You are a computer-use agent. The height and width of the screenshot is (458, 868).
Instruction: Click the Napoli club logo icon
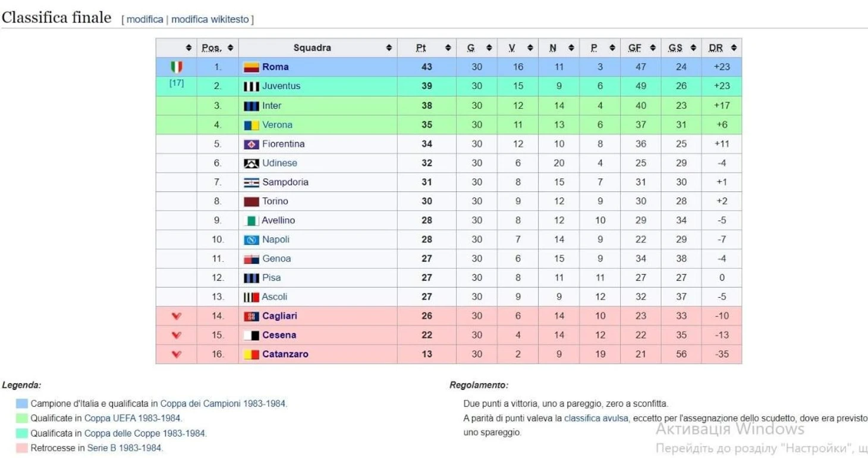click(x=251, y=240)
